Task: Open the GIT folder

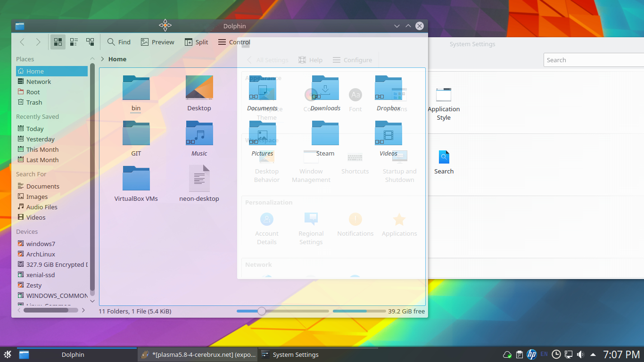Action: [x=136, y=133]
